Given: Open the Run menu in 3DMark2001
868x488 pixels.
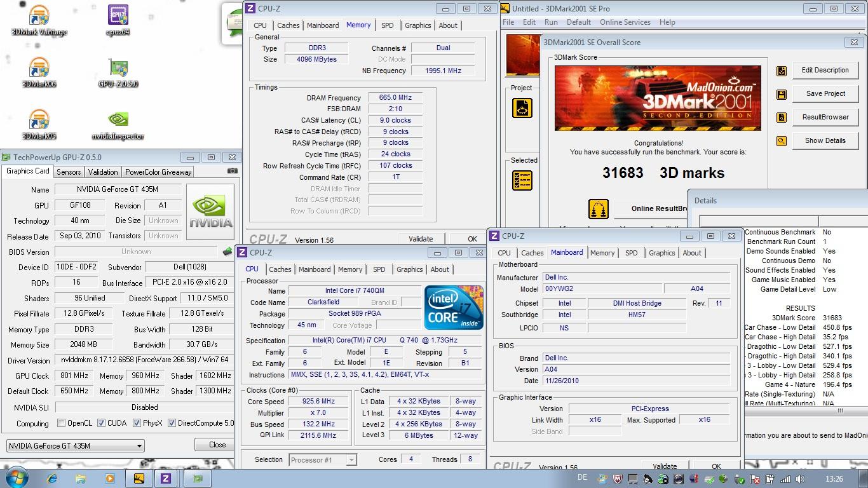Looking at the screenshot, I should 551,22.
